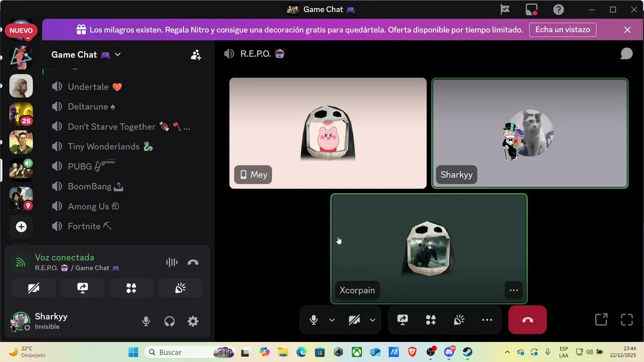Dismiss the Nitro promotion banner
This screenshot has height=362, width=644.
pyautogui.click(x=627, y=30)
